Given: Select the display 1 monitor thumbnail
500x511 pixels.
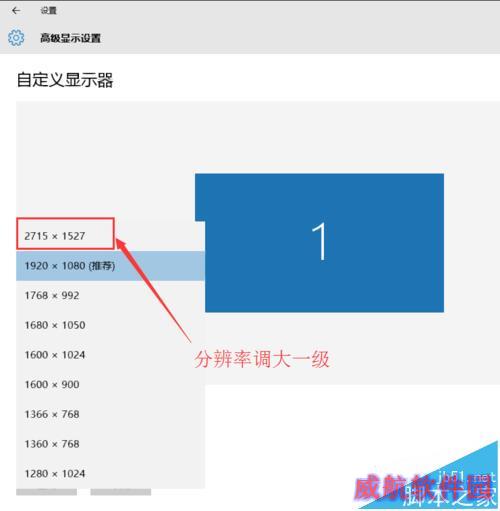Looking at the screenshot, I should [319, 243].
